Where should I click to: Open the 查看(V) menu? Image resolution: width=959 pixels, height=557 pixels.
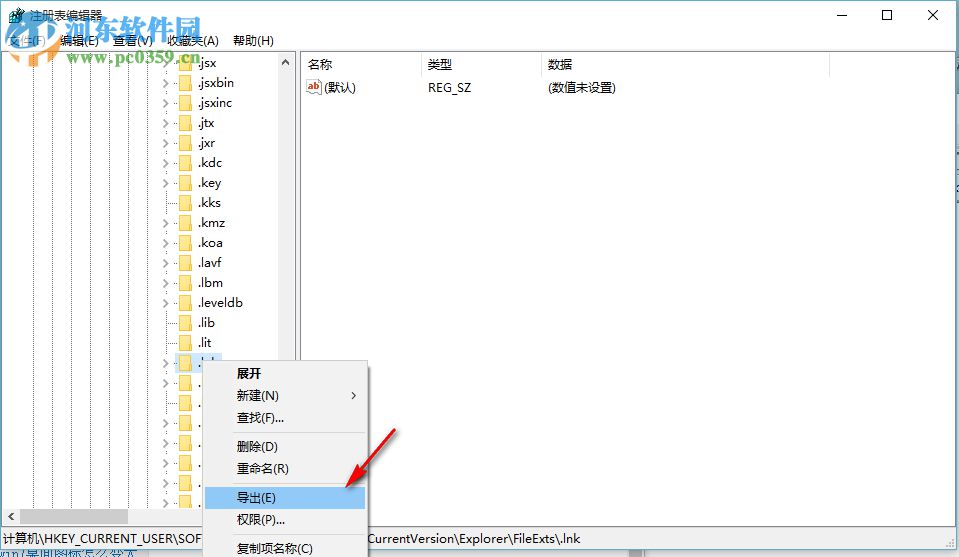click(x=133, y=41)
